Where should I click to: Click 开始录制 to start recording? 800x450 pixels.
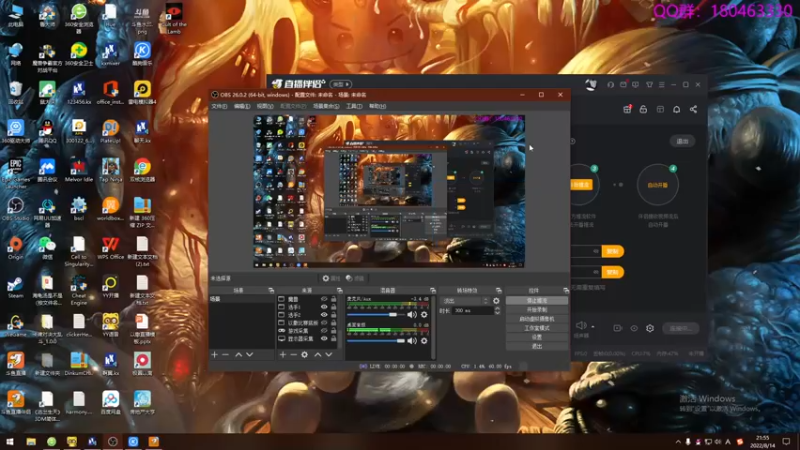click(537, 310)
